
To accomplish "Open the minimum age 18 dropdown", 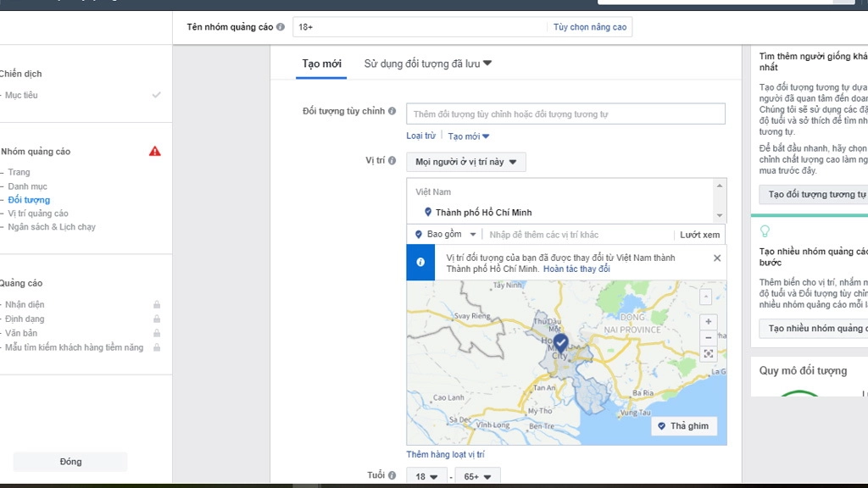I will (427, 476).
